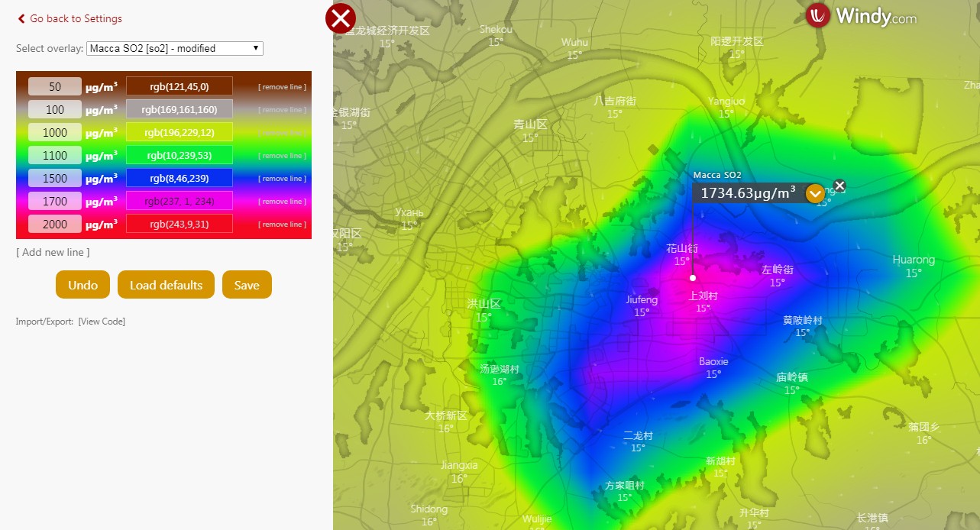Remove the 50 µg/m³ line
Image resolution: width=980 pixels, height=530 pixels.
pos(282,87)
